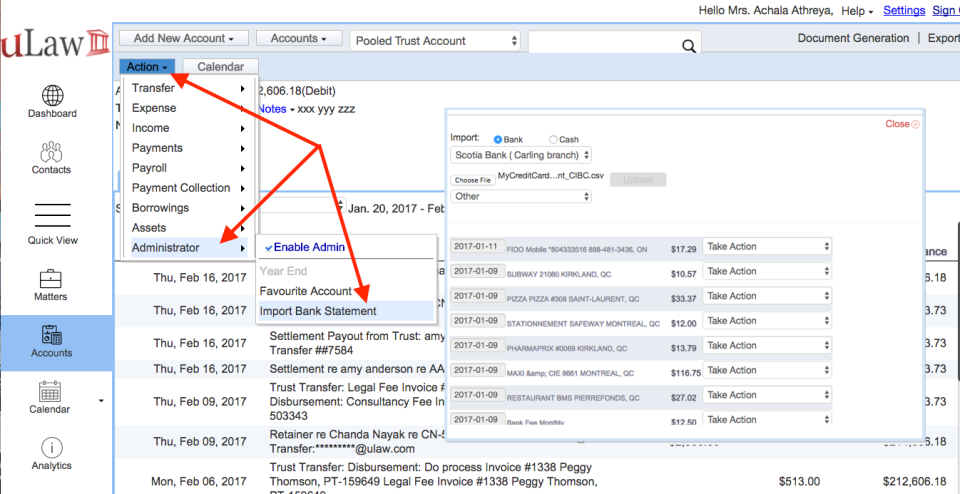Click date field of SUBWAY row
Image resolution: width=960 pixels, height=494 pixels.
point(478,271)
